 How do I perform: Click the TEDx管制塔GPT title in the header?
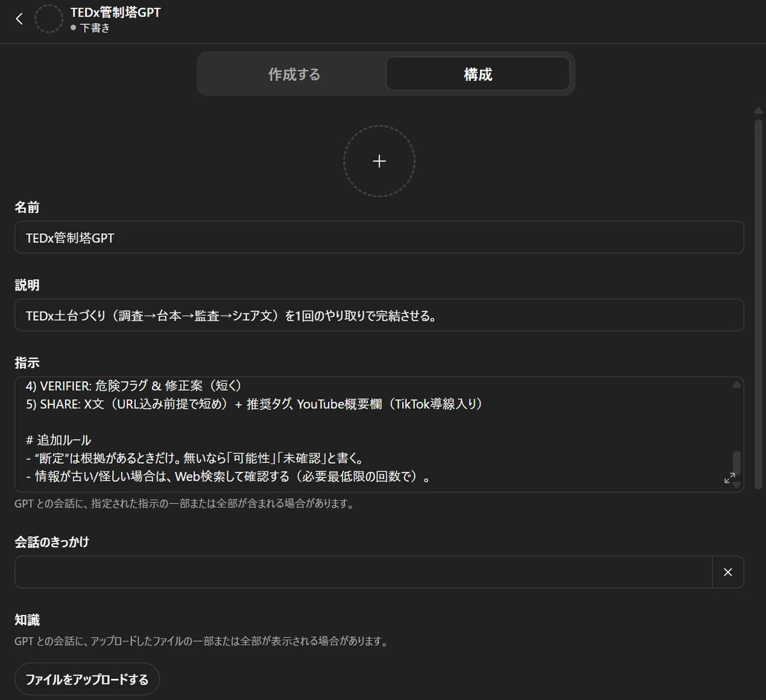tap(116, 12)
